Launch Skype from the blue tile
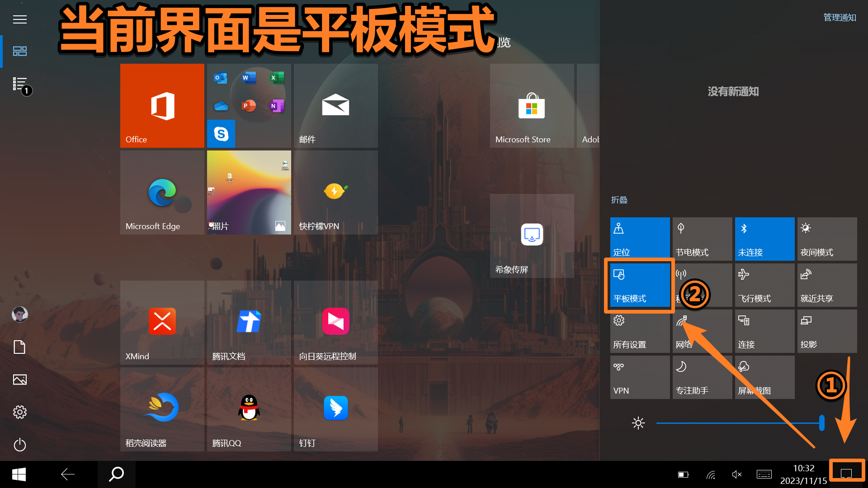The image size is (868, 488). coord(221,134)
